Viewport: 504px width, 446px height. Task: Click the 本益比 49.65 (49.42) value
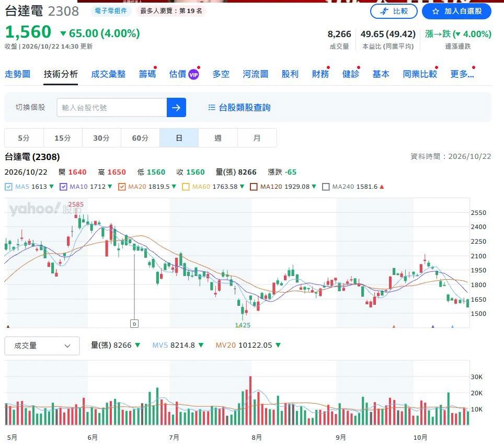click(388, 34)
